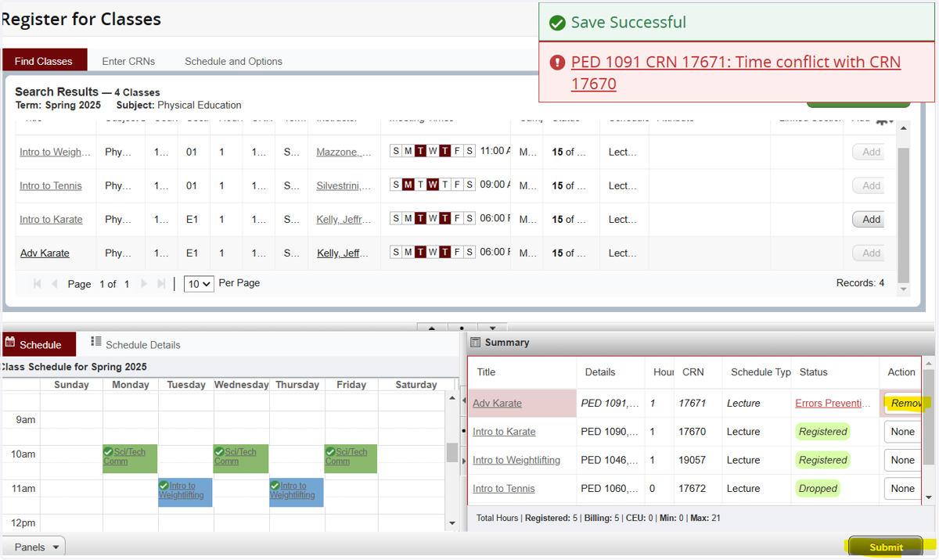Open the Panels dropdown menu
The image size is (939, 560).
[34, 547]
